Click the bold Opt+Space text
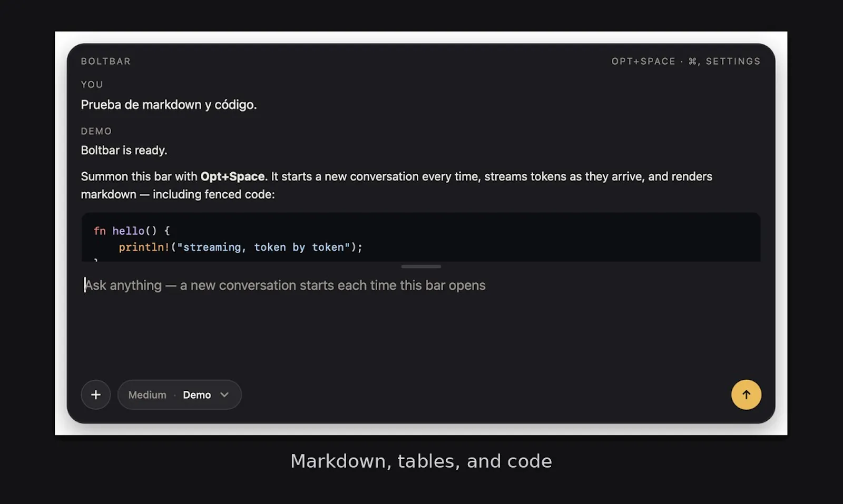Viewport: 843px width, 504px height. click(232, 176)
